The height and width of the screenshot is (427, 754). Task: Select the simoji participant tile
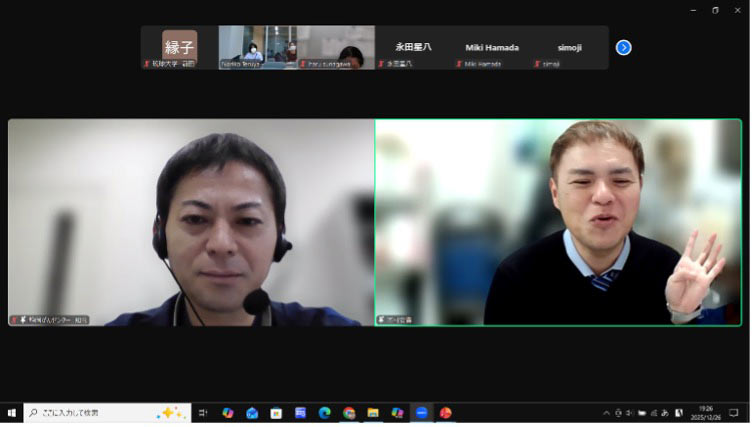pyautogui.click(x=569, y=47)
